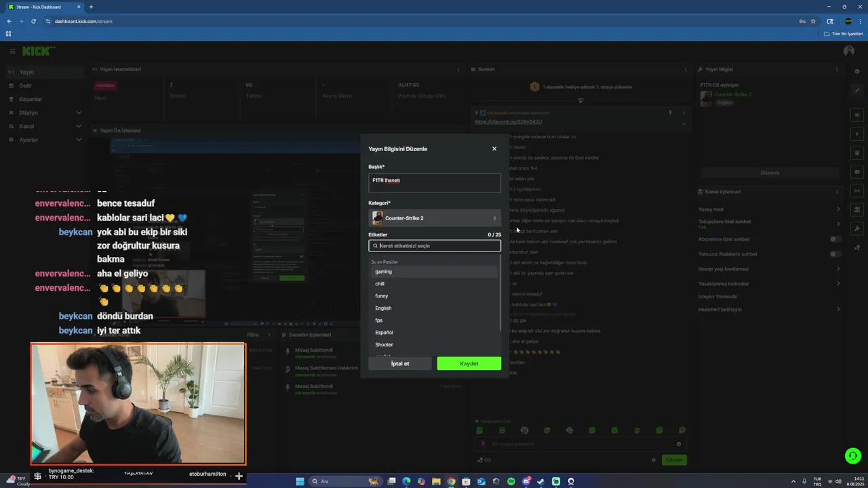868x488 pixels.
Task: Click the wrench icon in right rail
Action: pyautogui.click(x=857, y=228)
